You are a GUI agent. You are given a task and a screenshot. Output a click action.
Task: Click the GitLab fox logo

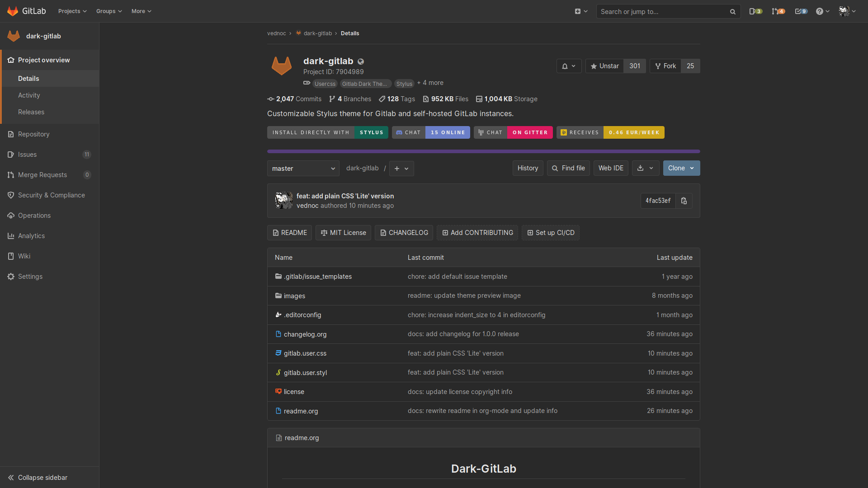pyautogui.click(x=13, y=11)
